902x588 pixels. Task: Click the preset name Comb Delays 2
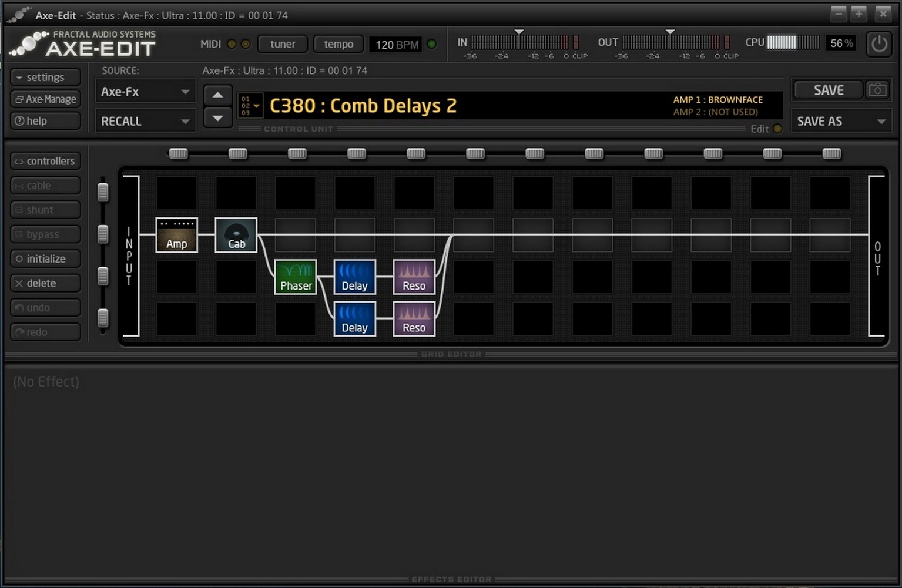[x=393, y=106]
